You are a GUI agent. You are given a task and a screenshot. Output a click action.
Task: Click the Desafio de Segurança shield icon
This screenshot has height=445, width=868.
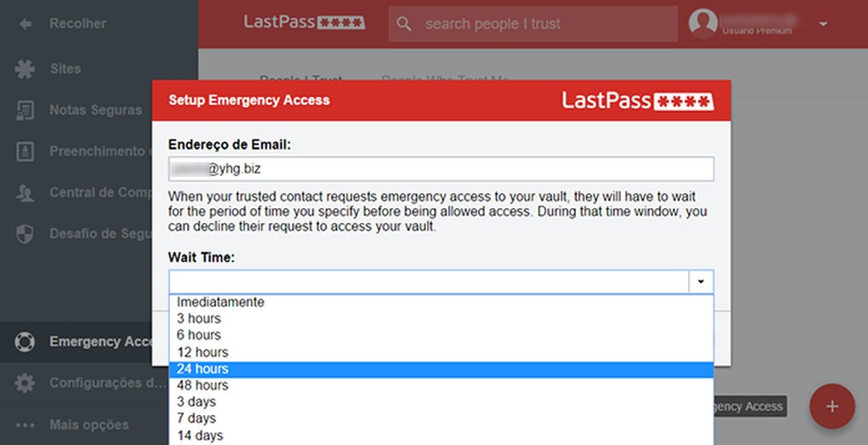pos(25,234)
